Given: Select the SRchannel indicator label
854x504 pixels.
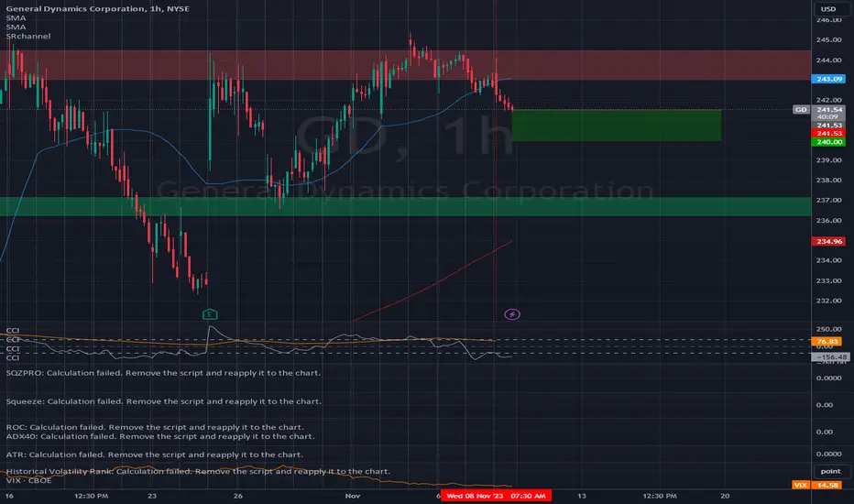Looking at the screenshot, I should point(28,36).
